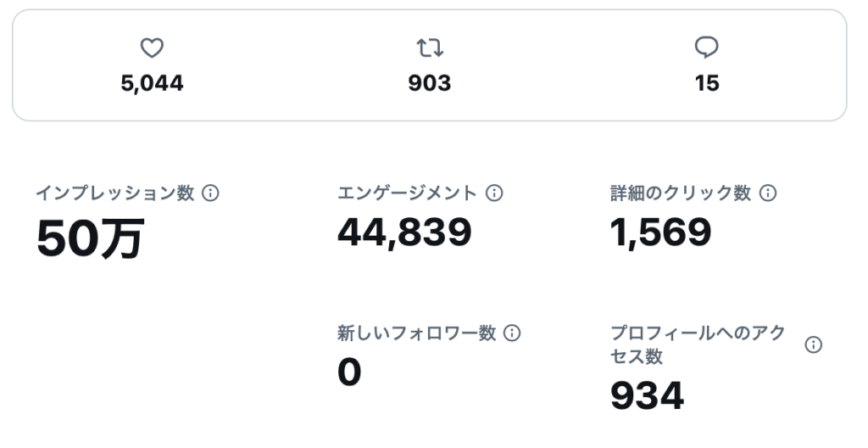Select the 934 profile visits value

pos(647,395)
